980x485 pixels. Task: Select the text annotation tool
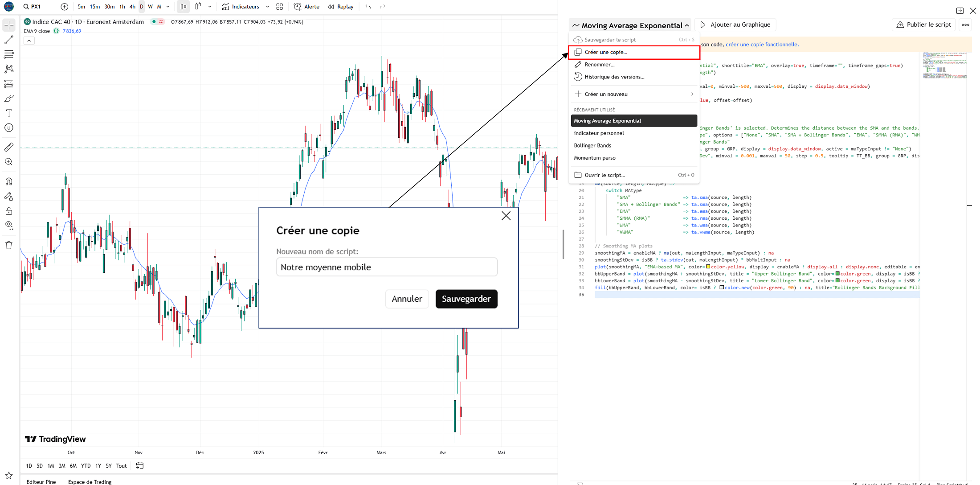point(9,113)
